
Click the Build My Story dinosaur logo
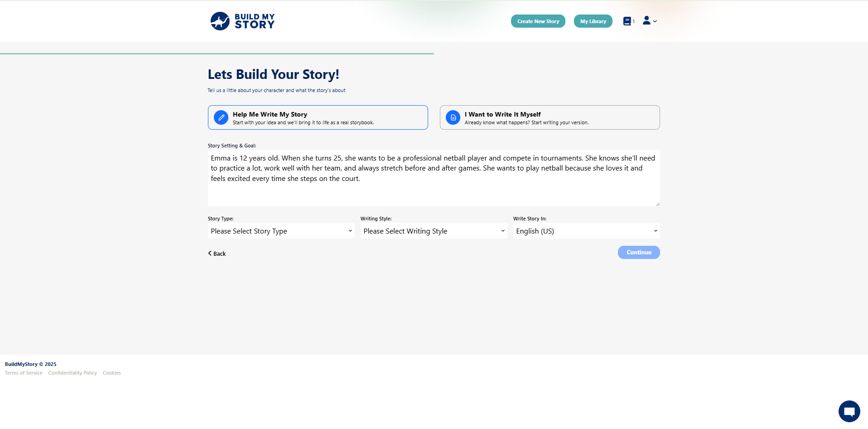pyautogui.click(x=220, y=21)
